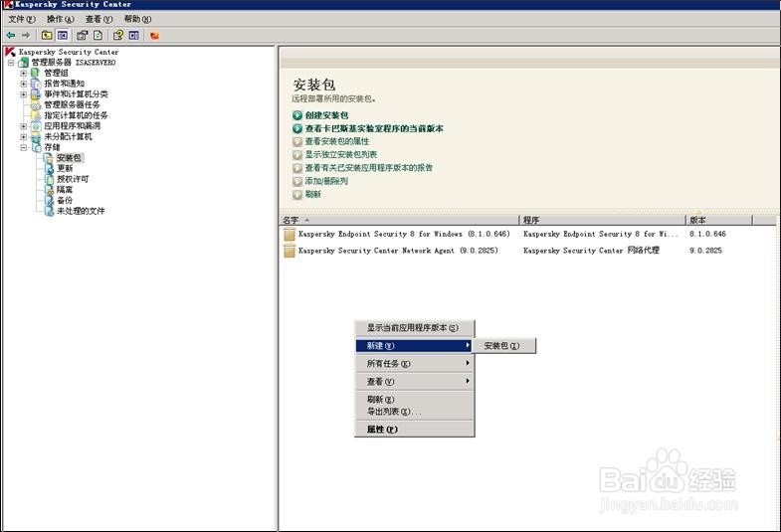Click the 查看卡巴斯基实验室程序的当前版本 link

click(374, 128)
